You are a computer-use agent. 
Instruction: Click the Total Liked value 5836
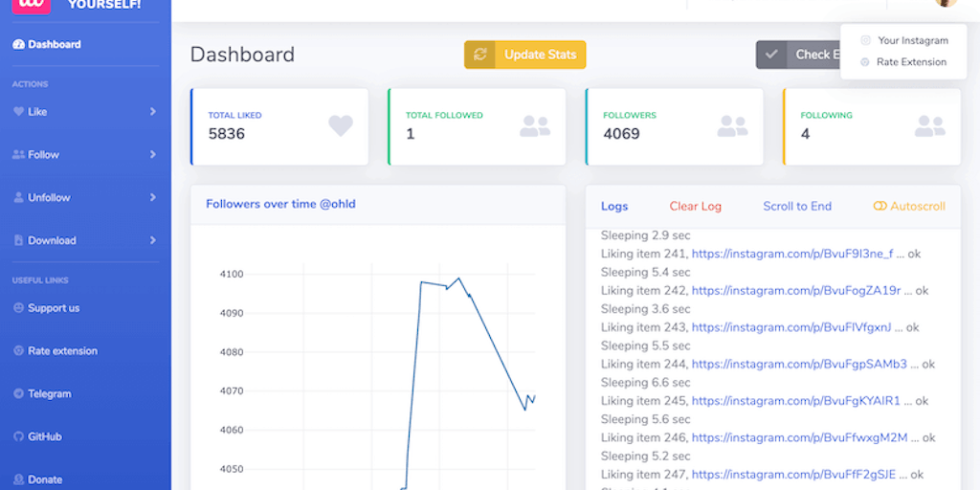[x=226, y=134]
